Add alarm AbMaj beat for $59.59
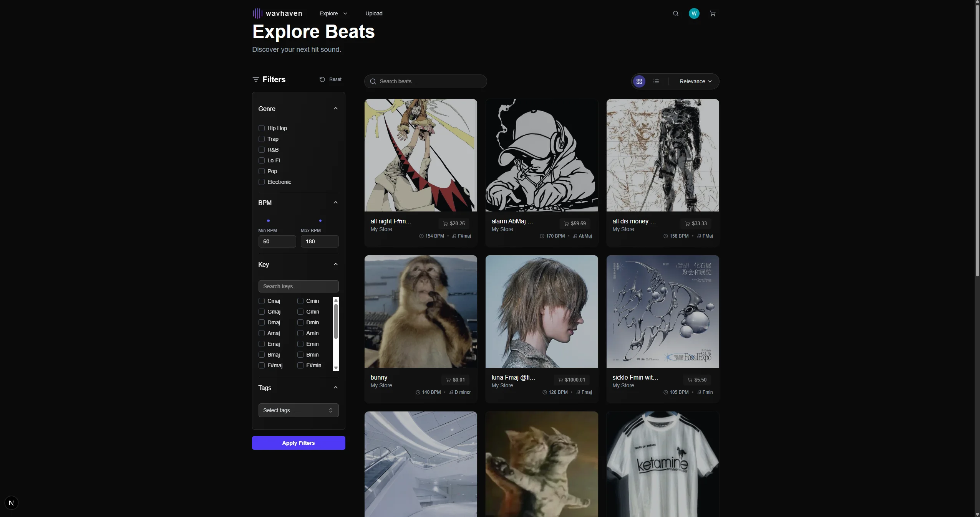This screenshot has width=980, height=517. [x=575, y=223]
